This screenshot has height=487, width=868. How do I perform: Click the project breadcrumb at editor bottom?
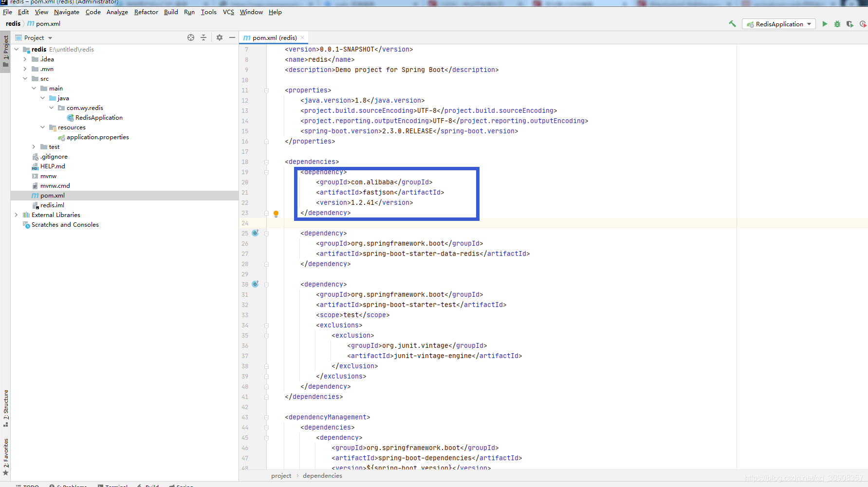point(281,476)
